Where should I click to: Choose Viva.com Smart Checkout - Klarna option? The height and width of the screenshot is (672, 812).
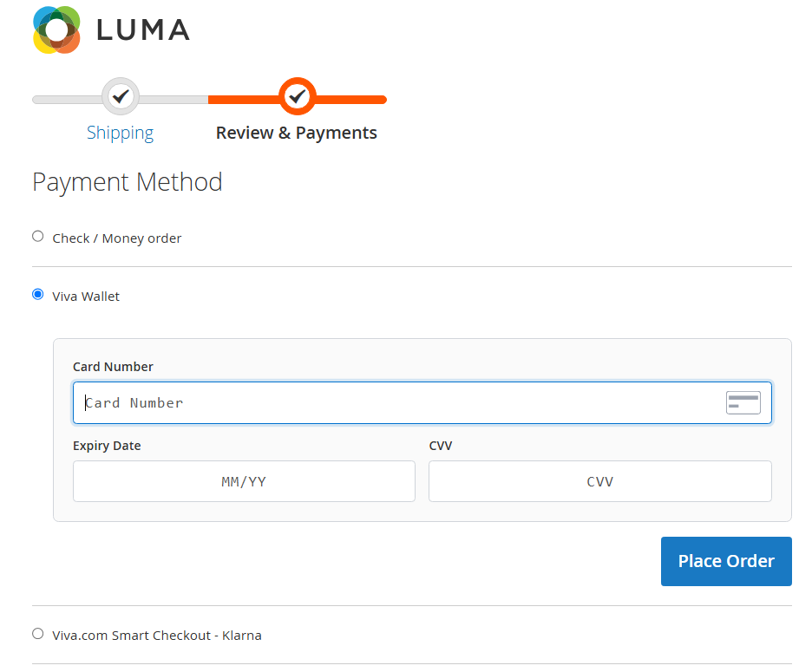[x=38, y=634]
